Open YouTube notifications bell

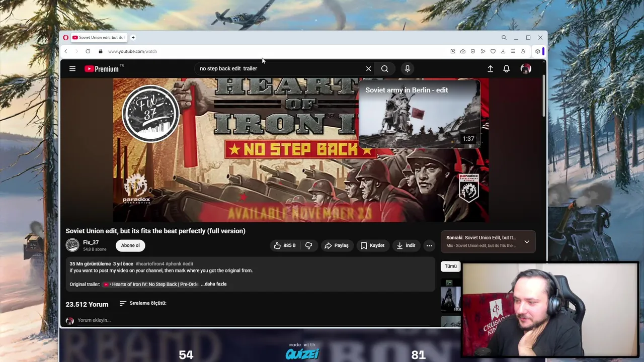click(507, 69)
